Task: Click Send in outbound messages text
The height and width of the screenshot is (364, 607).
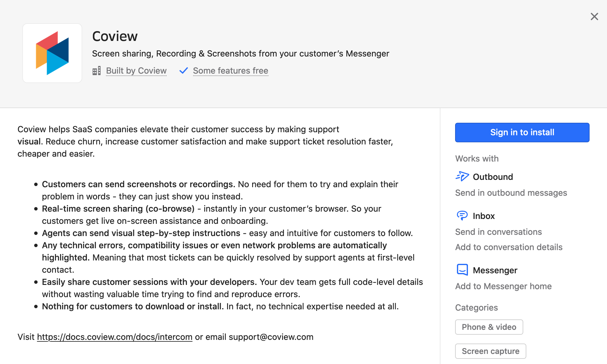Action: click(x=511, y=193)
